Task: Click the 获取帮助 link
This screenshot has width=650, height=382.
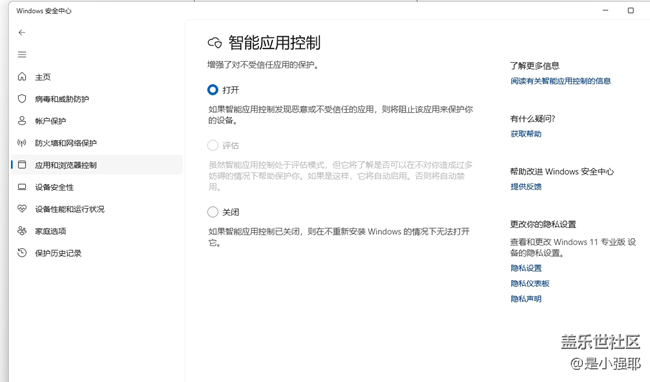Action: tap(526, 134)
